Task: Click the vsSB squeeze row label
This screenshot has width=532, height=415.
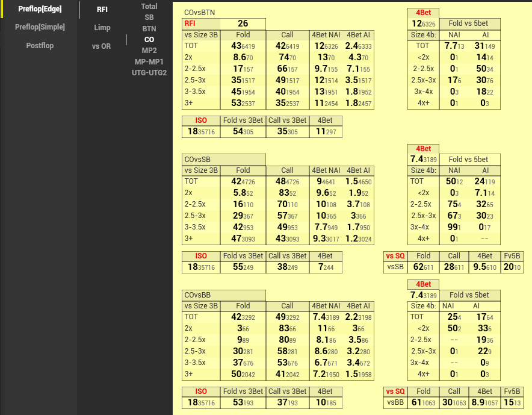Action: (x=395, y=267)
